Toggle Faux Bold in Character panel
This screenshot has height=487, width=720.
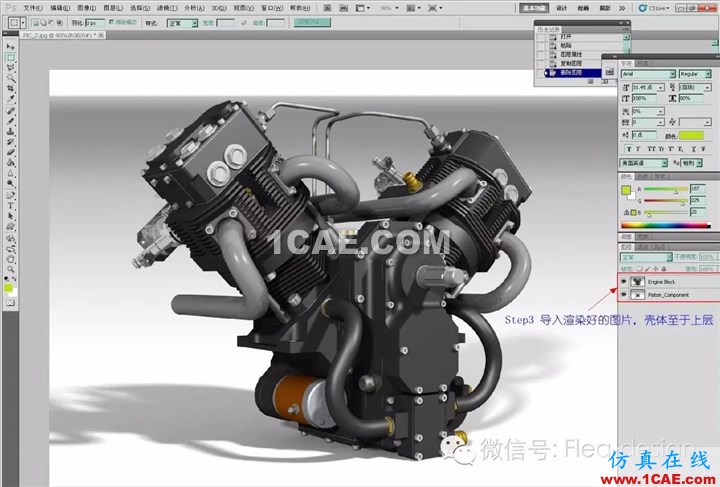point(628,149)
